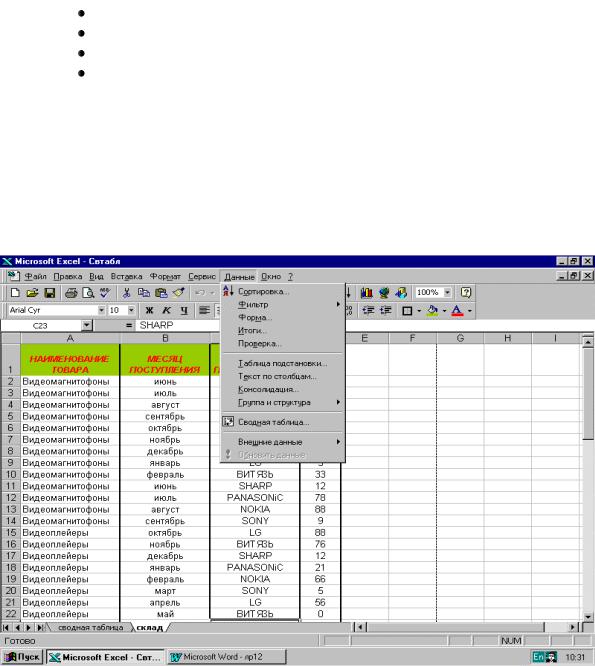Click the align left icon

205,310
